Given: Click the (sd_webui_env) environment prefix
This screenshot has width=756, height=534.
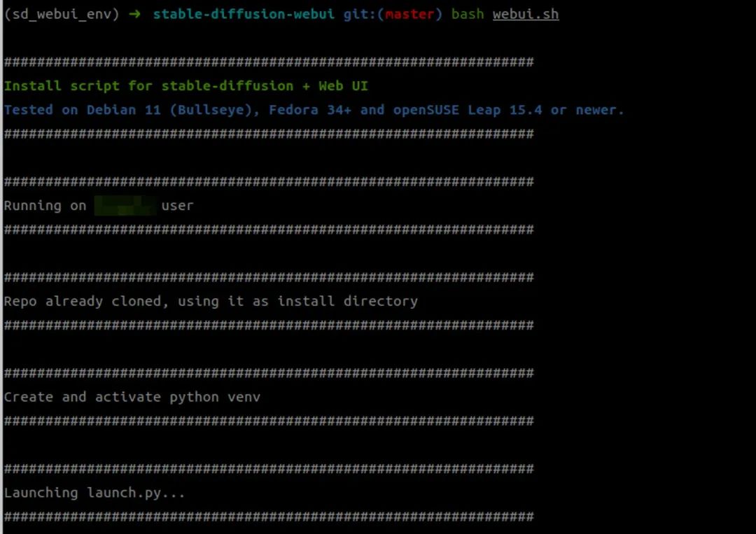Looking at the screenshot, I should click(61, 15).
